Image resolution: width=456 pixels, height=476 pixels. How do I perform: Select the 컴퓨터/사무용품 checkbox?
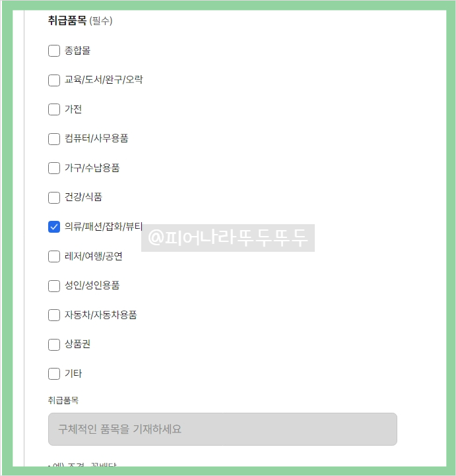click(54, 139)
